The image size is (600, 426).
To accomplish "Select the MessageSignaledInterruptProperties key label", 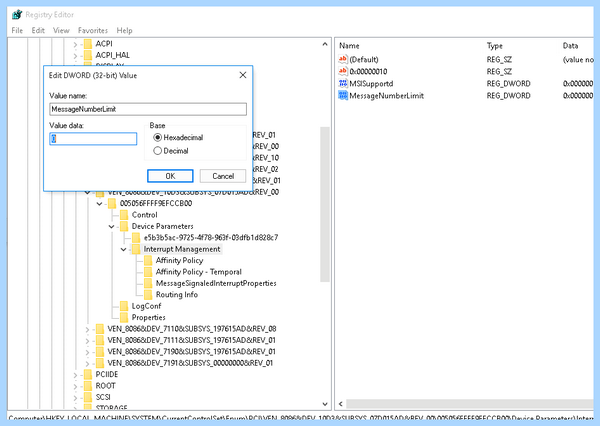I will [x=216, y=283].
